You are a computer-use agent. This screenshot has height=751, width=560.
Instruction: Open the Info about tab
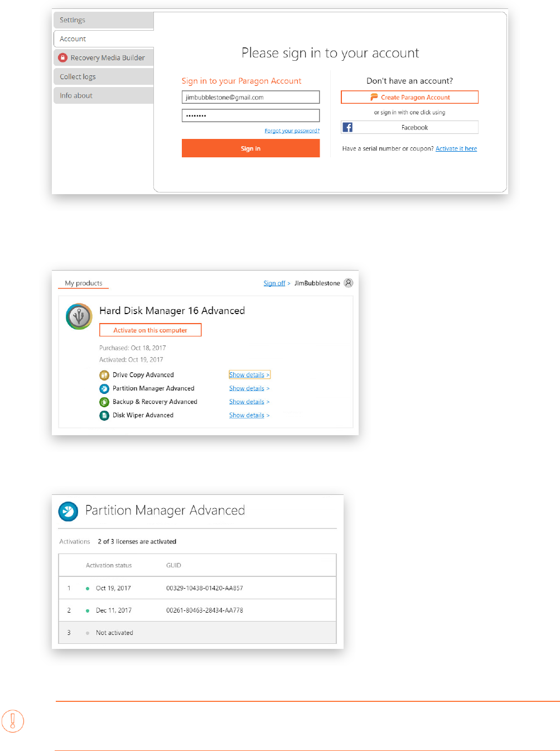(103, 95)
